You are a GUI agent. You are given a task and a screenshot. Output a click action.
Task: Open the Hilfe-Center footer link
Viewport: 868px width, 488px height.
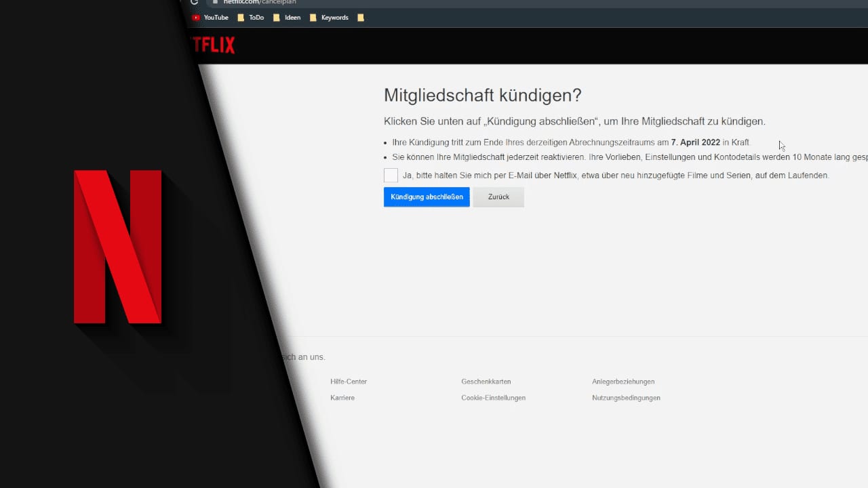[x=349, y=382]
